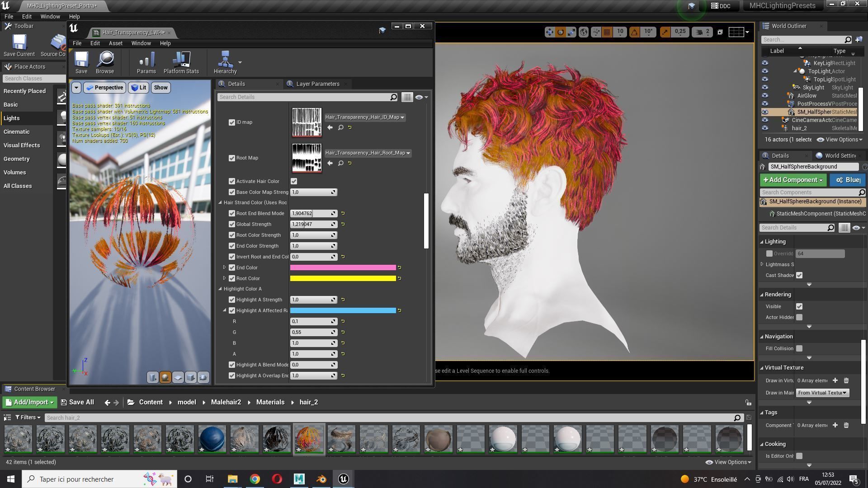This screenshot has height=488, width=868.
Task: Open camera speed setting in viewport
Action: (703, 32)
